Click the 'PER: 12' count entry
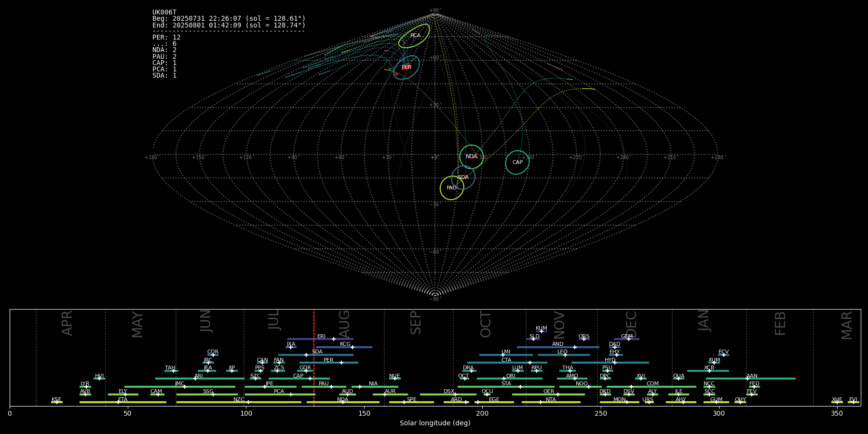The height and width of the screenshot is (434, 868). [166, 37]
